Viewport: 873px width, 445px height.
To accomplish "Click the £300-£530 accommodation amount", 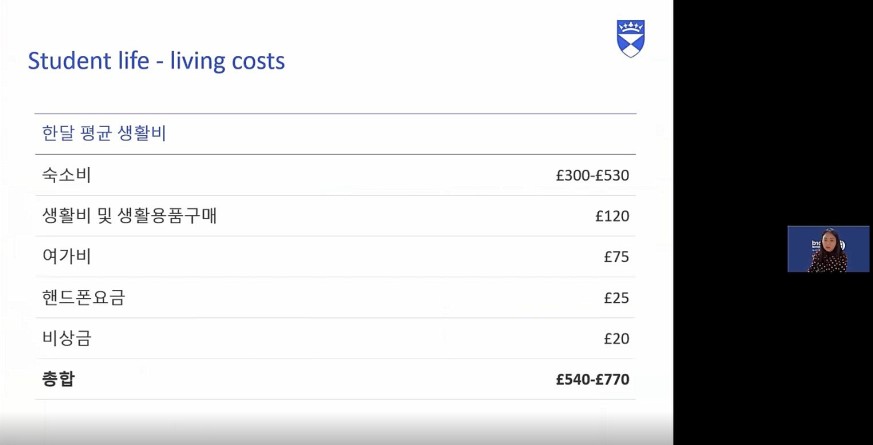I will pyautogui.click(x=592, y=175).
